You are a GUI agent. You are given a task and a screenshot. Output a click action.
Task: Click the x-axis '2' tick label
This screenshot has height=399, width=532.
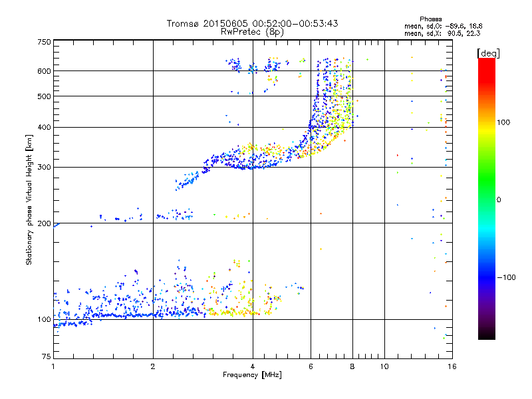coord(153,366)
